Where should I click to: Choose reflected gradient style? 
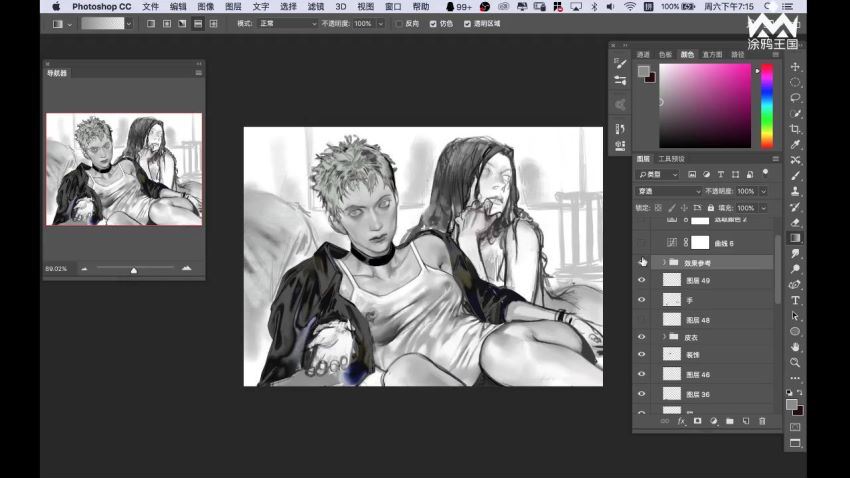198,24
